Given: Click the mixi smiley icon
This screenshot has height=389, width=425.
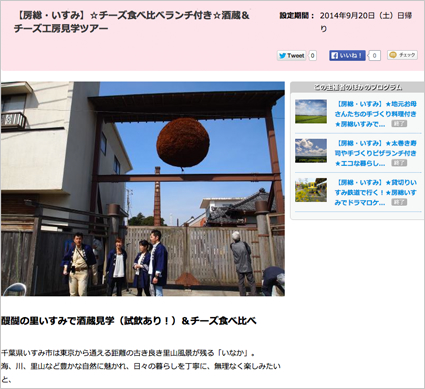Looking at the screenshot, I should (x=393, y=55).
